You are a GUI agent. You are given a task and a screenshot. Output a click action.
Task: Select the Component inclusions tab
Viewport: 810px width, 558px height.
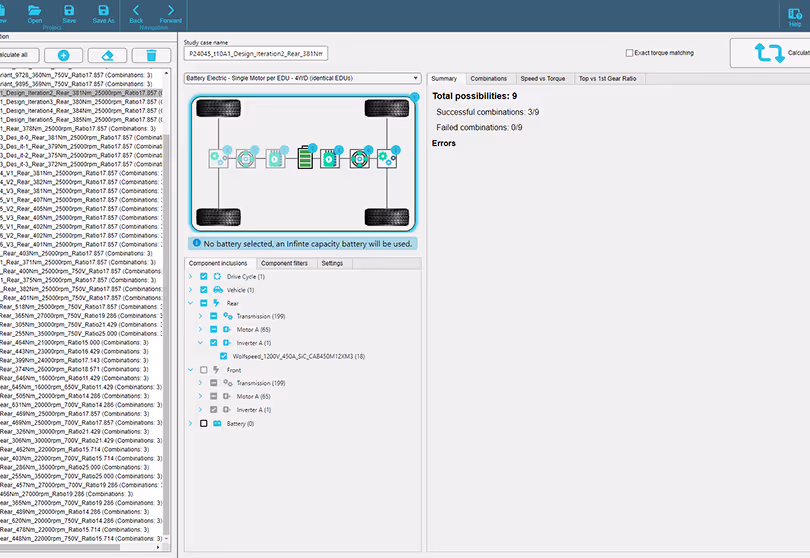[x=219, y=264]
